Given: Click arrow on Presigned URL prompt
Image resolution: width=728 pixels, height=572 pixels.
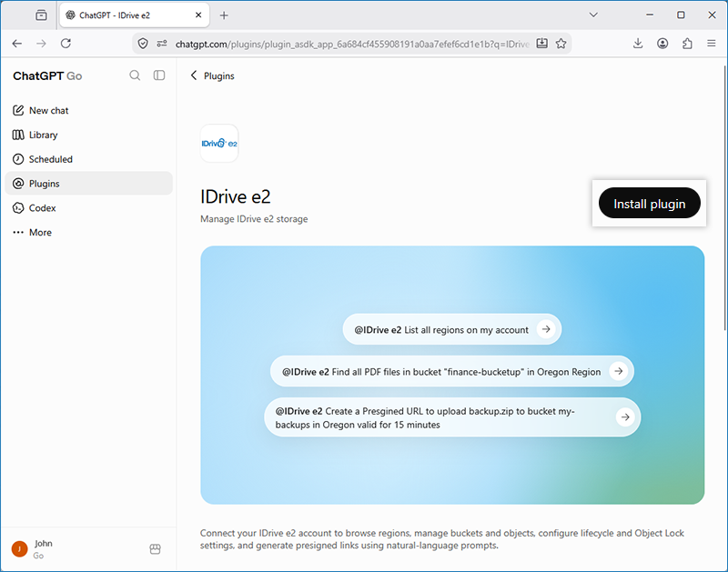Looking at the screenshot, I should click(625, 417).
